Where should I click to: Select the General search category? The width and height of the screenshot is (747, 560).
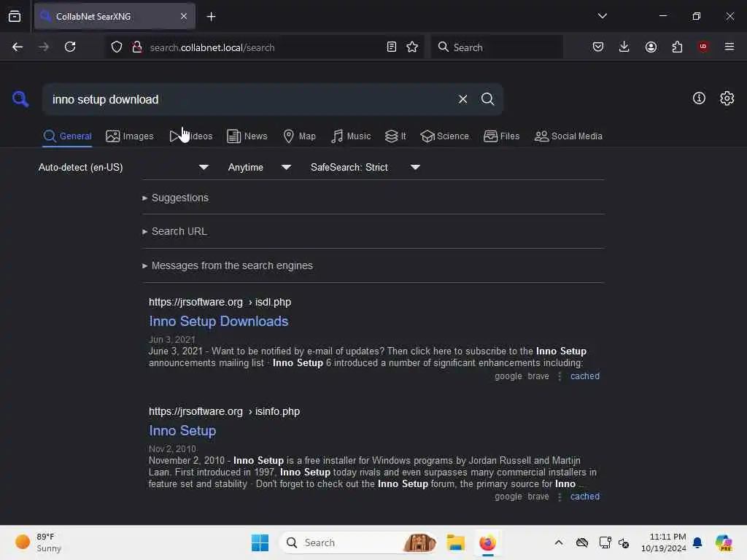[67, 136]
